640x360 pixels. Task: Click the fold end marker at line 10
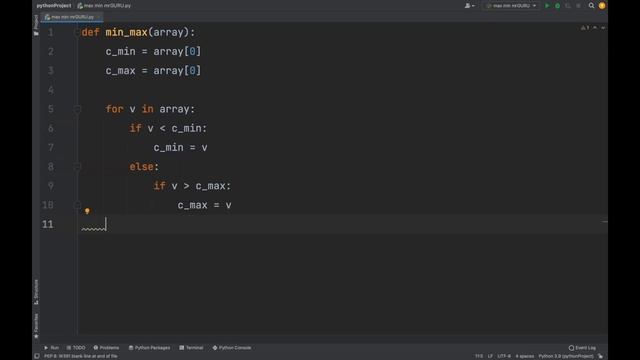77,205
